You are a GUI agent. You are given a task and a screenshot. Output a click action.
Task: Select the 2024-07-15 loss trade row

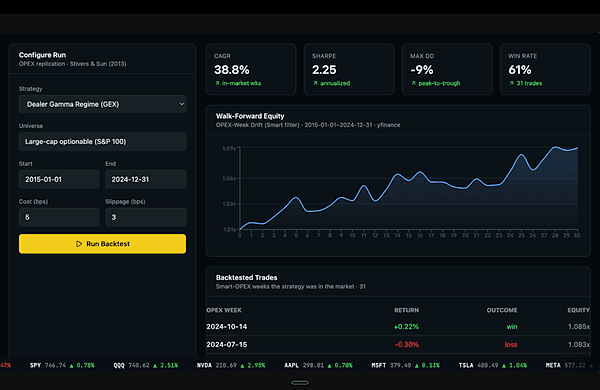click(x=398, y=344)
